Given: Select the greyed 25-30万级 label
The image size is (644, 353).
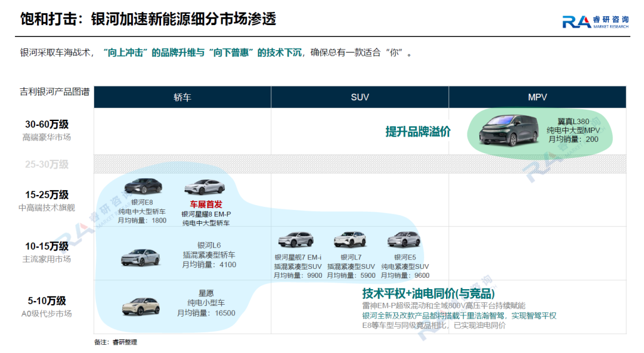Looking at the screenshot, I should (x=47, y=165).
